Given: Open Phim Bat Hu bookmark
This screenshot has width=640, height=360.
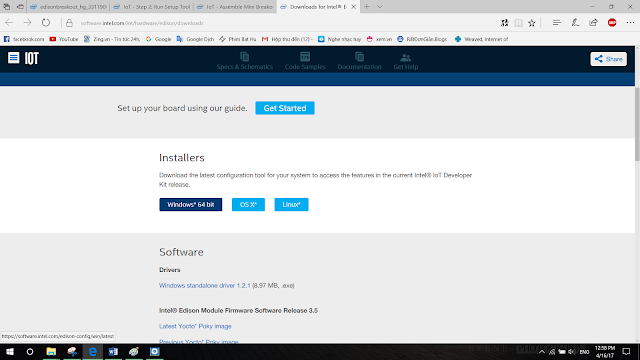Looking at the screenshot, I should 238,39.
